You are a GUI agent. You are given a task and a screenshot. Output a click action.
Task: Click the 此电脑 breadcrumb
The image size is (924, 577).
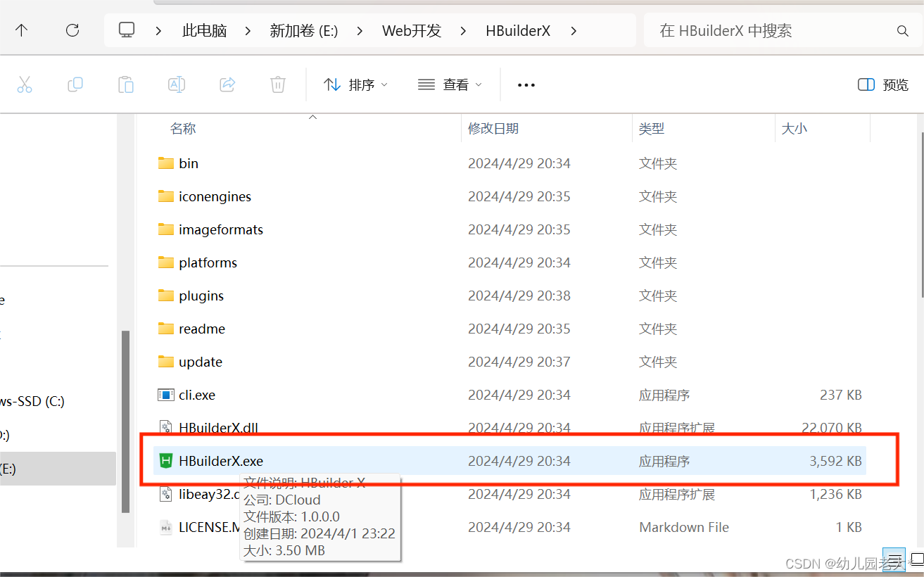[x=204, y=31]
